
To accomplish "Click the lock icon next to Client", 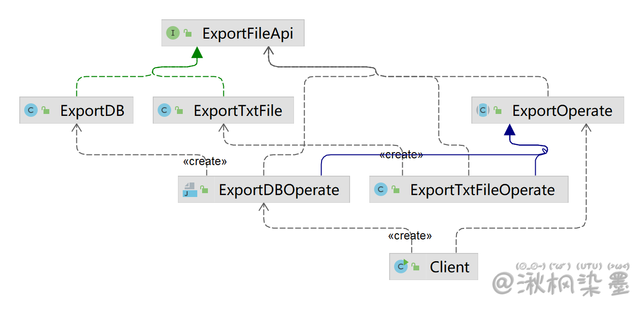I will (x=416, y=267).
